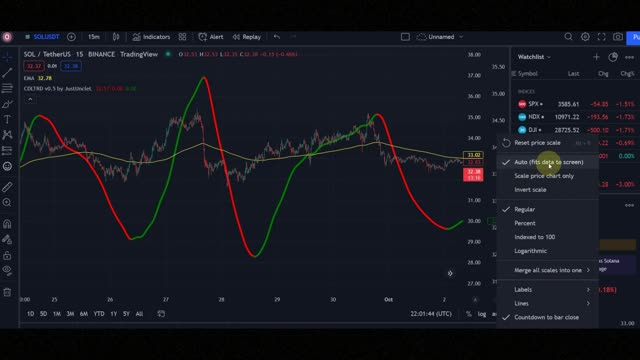This screenshot has width=640, height=360.
Task: Select SPX row in watchlist
Action: [x=576, y=104]
